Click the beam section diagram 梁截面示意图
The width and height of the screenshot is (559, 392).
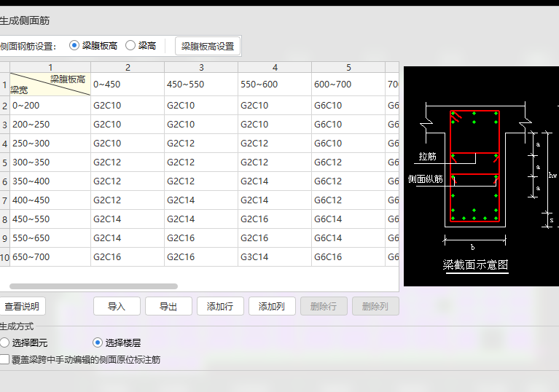481,176
